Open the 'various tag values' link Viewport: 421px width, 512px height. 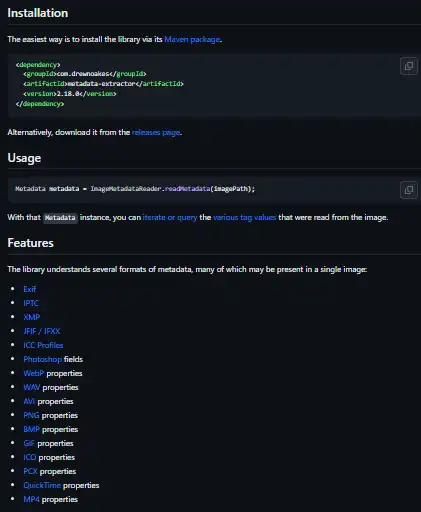click(244, 217)
